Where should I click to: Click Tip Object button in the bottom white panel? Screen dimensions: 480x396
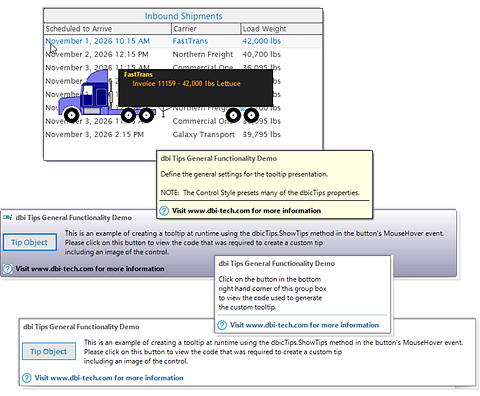tap(49, 351)
